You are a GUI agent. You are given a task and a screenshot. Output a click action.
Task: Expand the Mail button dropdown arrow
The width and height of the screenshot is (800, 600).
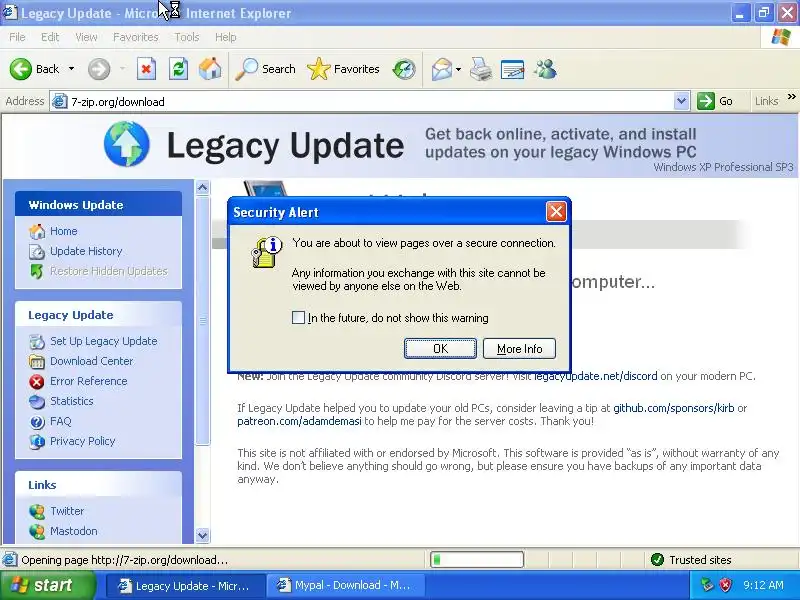pyautogui.click(x=458, y=69)
